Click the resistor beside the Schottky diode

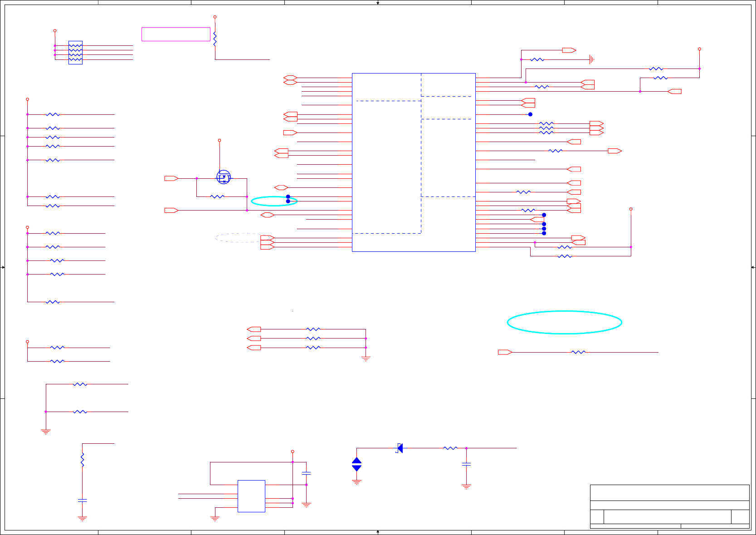click(450, 448)
